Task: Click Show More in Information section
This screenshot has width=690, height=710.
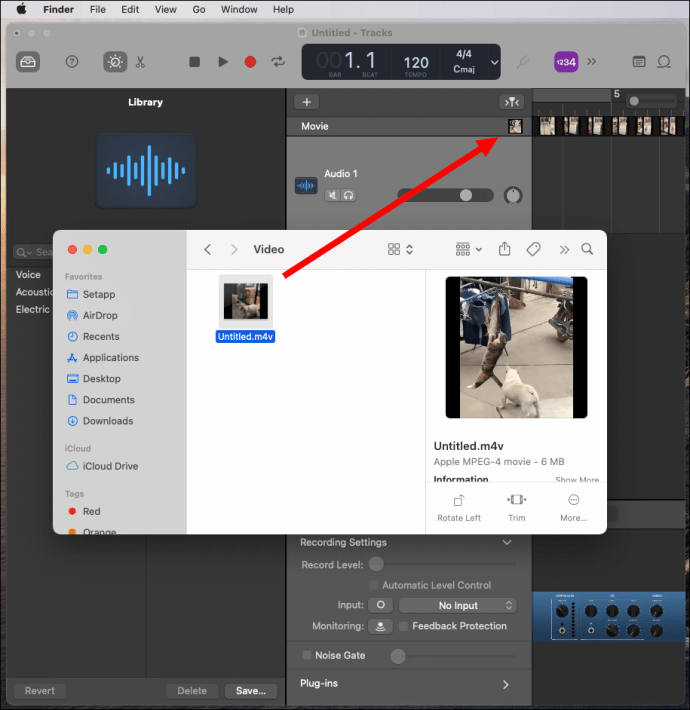Action: [x=577, y=479]
